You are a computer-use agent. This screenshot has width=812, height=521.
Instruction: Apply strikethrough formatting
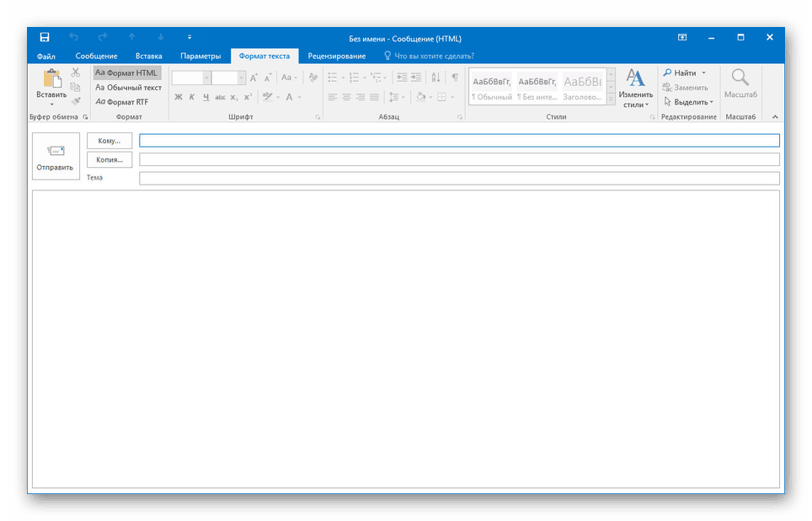(220, 97)
